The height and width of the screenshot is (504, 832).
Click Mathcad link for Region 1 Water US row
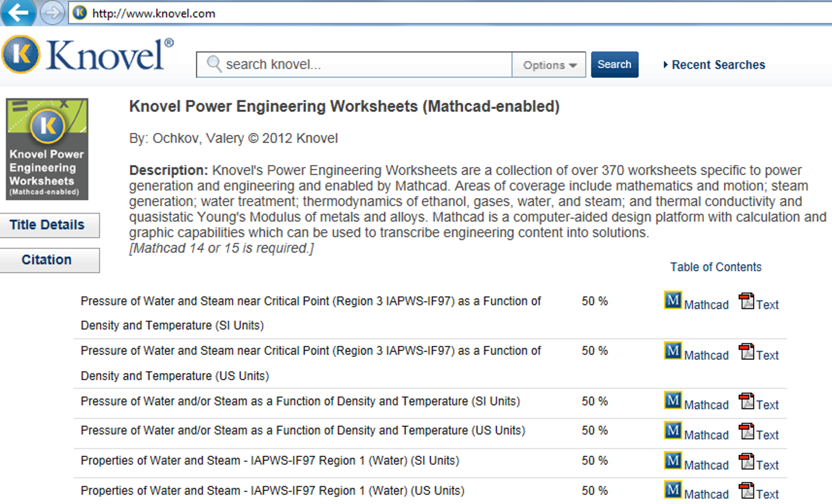pos(706,494)
